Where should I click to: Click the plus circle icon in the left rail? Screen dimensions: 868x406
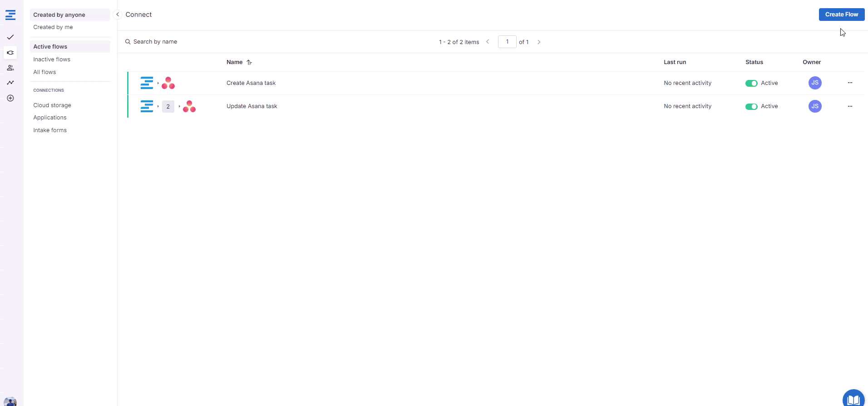(x=10, y=98)
